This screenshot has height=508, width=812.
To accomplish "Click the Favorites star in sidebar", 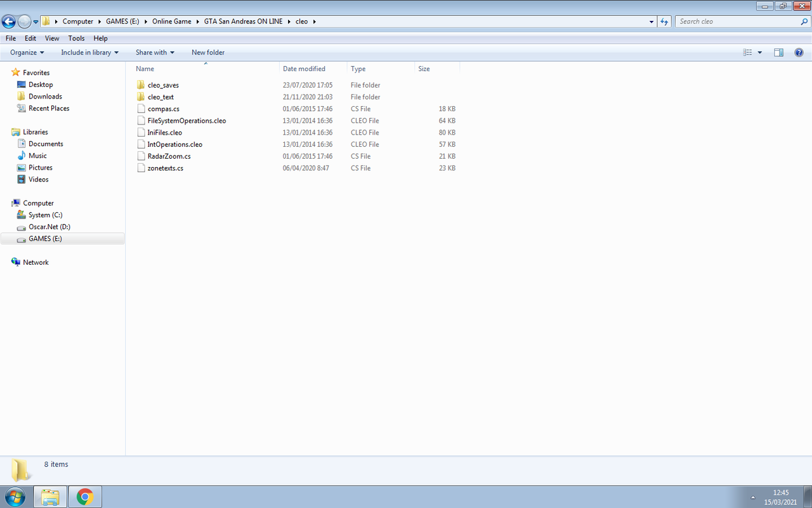I will coord(16,72).
